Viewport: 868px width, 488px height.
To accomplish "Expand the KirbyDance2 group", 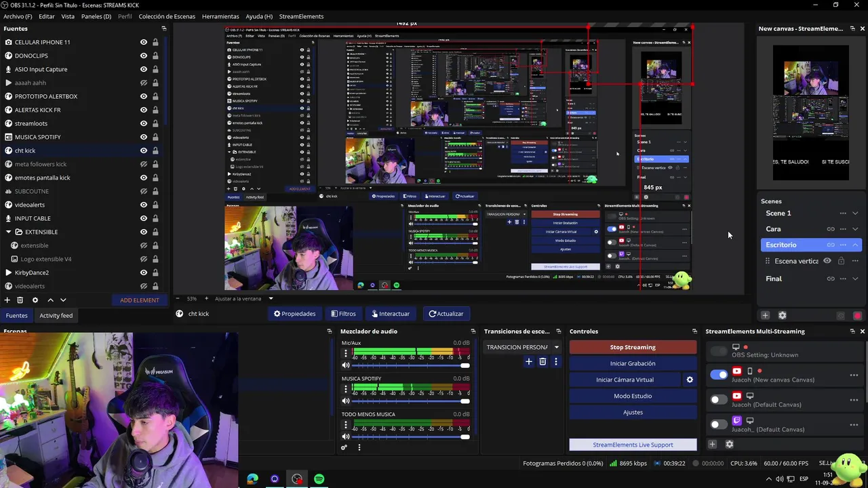I will click(x=8, y=272).
